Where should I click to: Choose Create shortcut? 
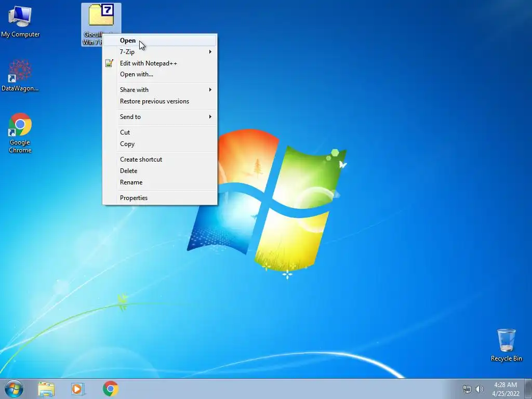159,159
